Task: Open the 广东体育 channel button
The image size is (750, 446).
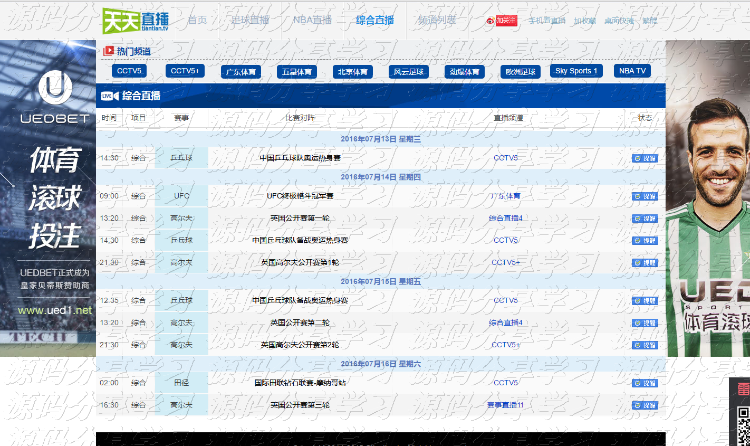Action: click(x=241, y=72)
